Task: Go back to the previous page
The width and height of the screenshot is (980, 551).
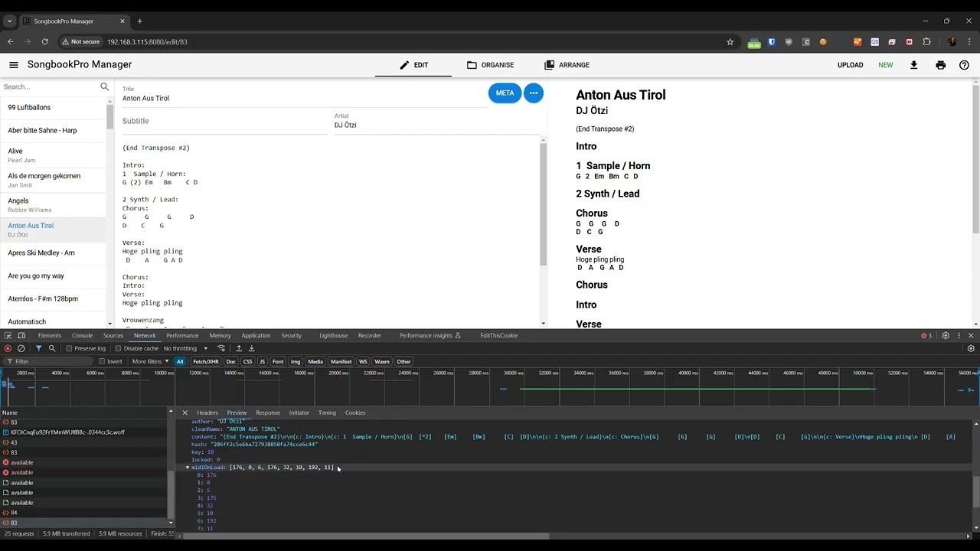Action: [x=11, y=42]
